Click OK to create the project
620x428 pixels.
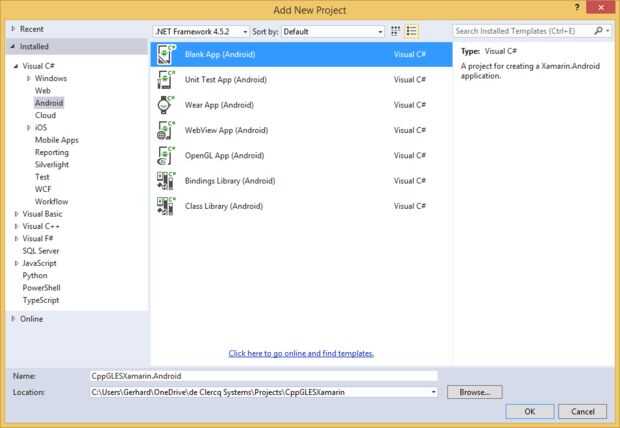[x=529, y=411]
